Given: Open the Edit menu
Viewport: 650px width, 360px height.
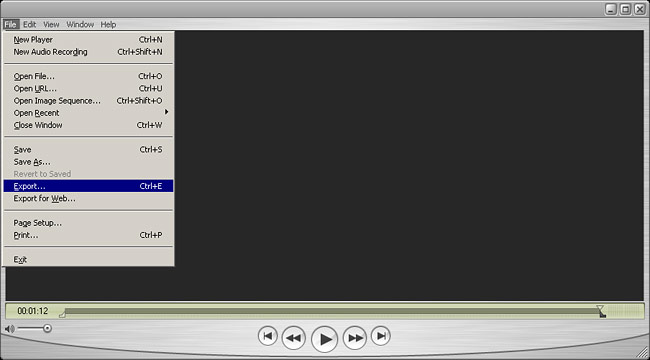Looking at the screenshot, I should tap(29, 24).
